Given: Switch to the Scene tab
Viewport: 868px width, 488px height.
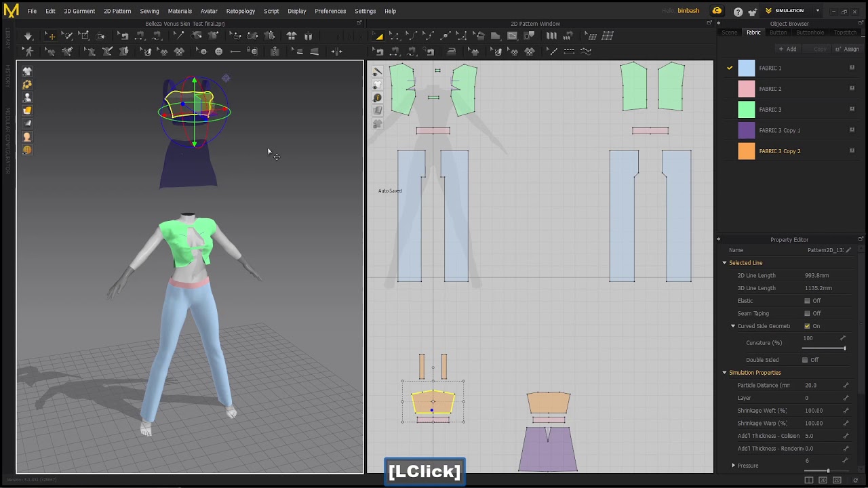Looking at the screenshot, I should pos(730,33).
